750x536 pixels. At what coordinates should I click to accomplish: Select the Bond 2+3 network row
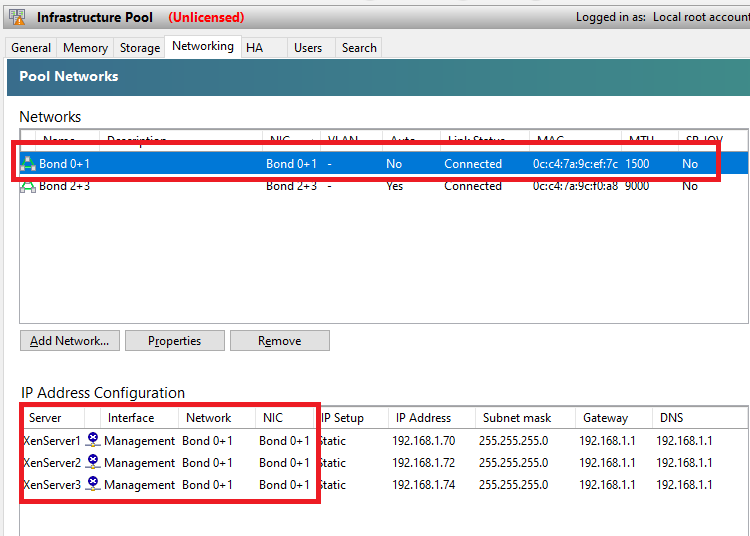(x=300, y=187)
